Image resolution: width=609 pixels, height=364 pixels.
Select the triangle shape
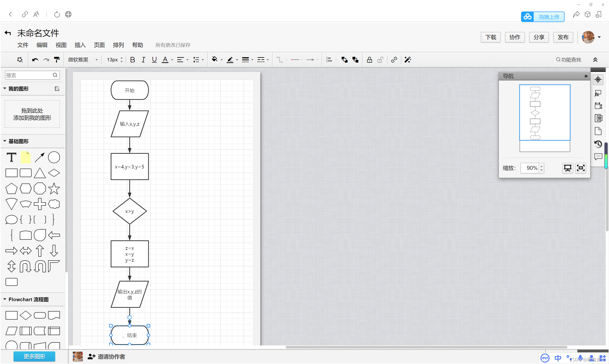[x=40, y=173]
